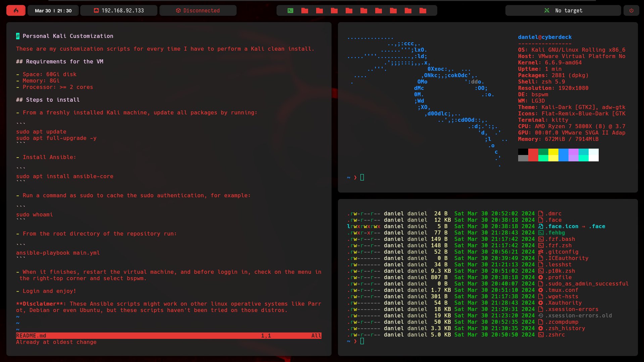Click daniel@cyberdeck in neofetch output
The width and height of the screenshot is (644, 362).
click(545, 37)
